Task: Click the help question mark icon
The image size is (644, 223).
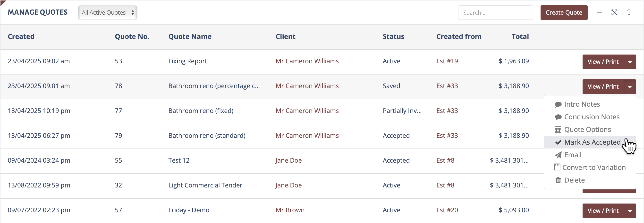Action: click(x=629, y=12)
